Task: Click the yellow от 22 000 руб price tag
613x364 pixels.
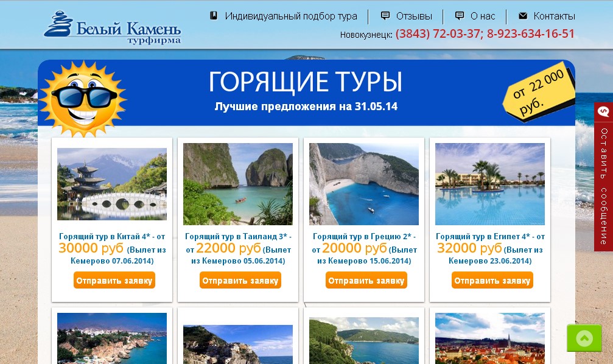Action: click(x=539, y=94)
